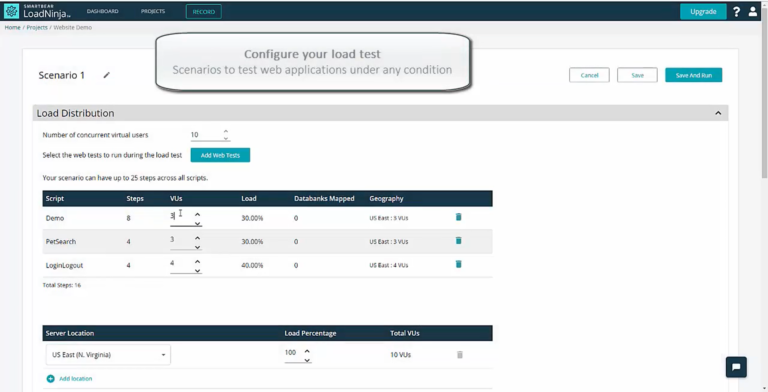Screen dimensions: 768x392
Task: Collapse the Load Distribution section
Action: pos(718,113)
